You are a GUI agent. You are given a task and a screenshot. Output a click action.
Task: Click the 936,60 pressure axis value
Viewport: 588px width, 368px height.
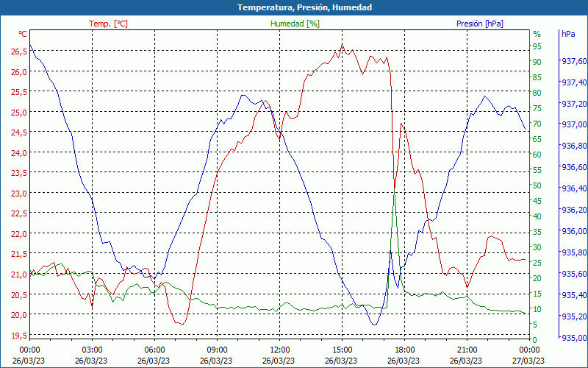point(573,167)
